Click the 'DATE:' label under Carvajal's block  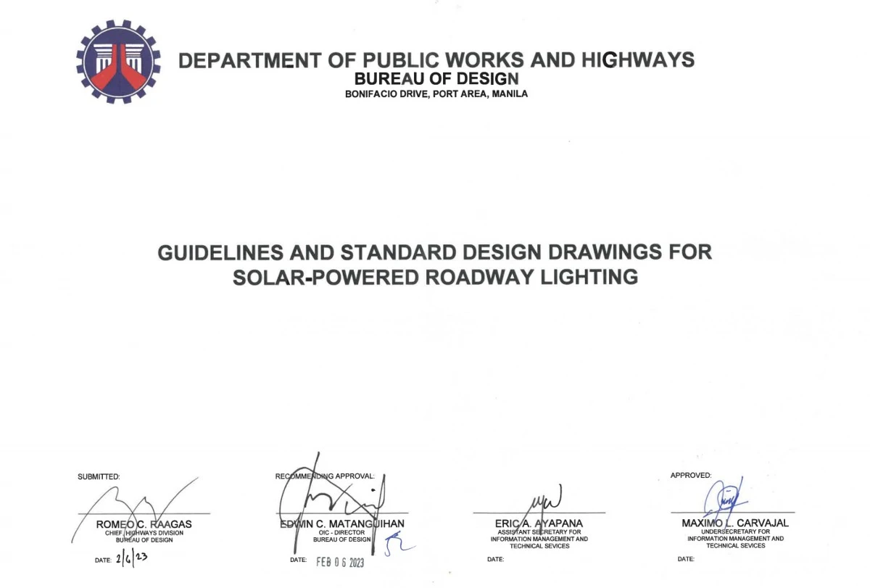[x=686, y=559]
